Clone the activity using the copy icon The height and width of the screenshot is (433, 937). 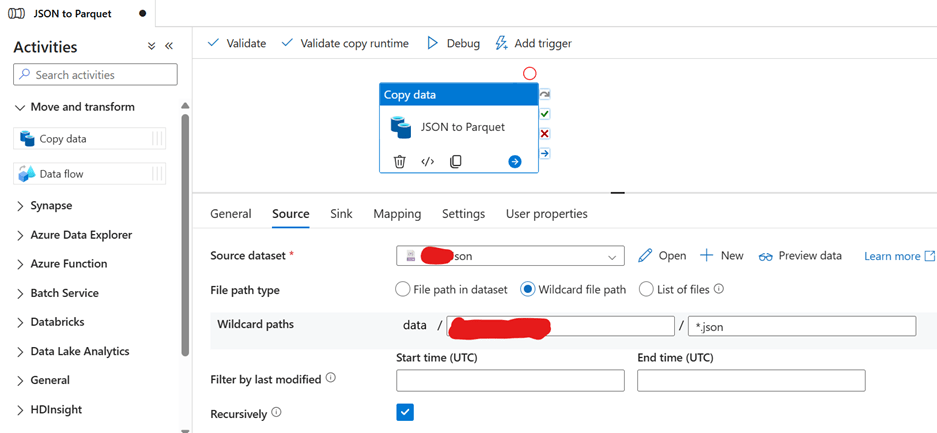455,162
